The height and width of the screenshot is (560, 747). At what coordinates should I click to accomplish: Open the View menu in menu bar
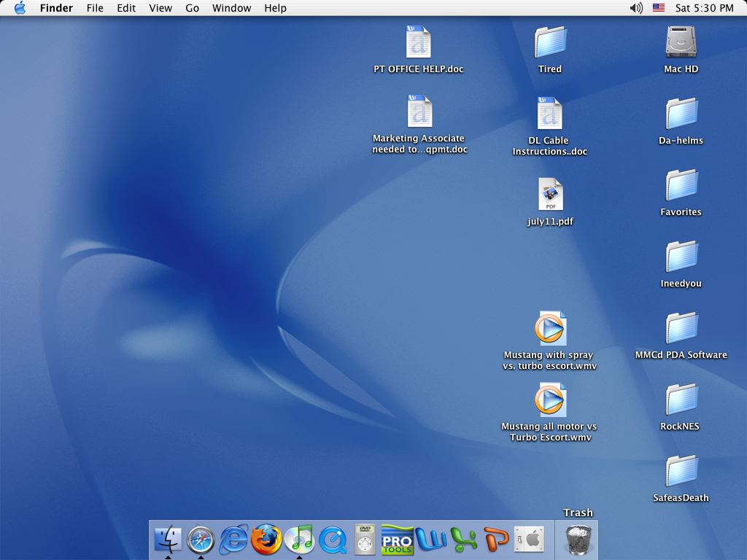click(160, 8)
